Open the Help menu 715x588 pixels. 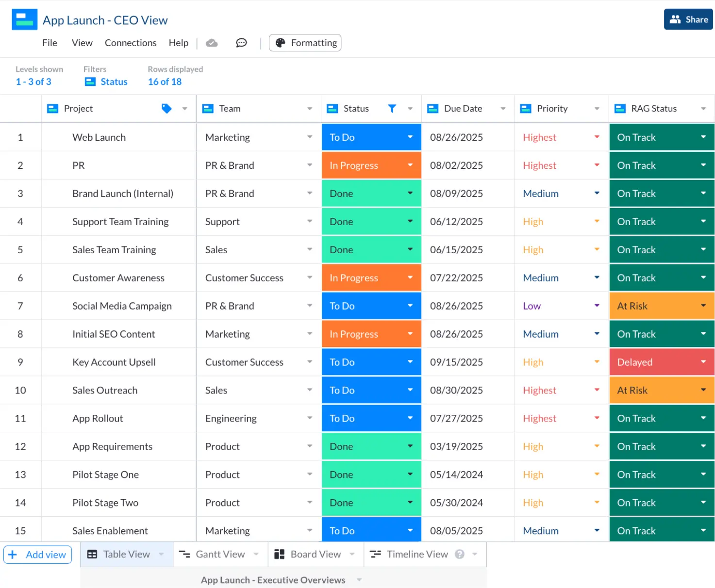point(179,43)
